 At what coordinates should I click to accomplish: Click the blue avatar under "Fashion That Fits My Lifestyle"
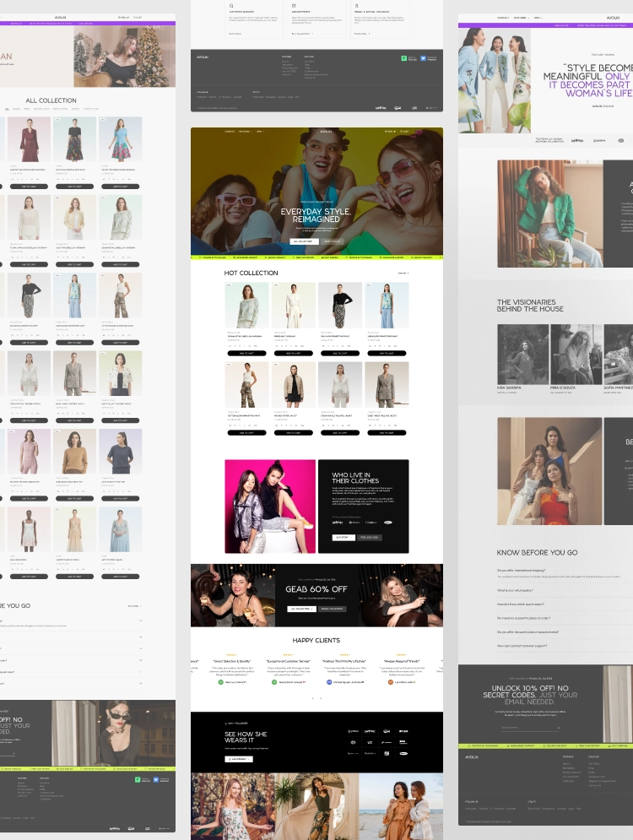329,682
